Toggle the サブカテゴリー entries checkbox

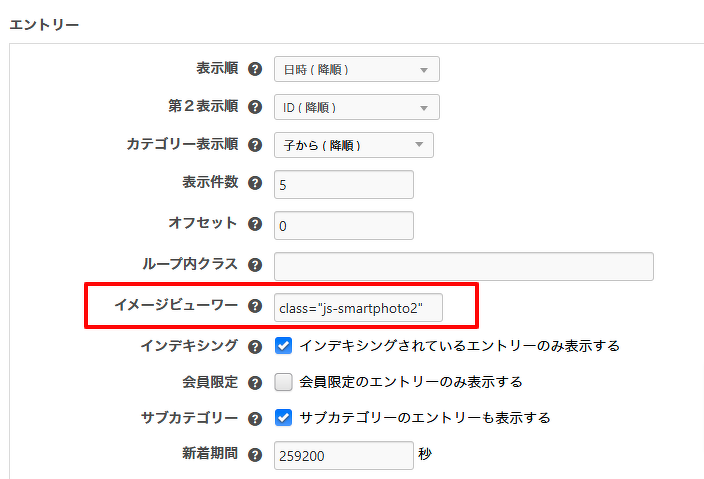coord(283,417)
